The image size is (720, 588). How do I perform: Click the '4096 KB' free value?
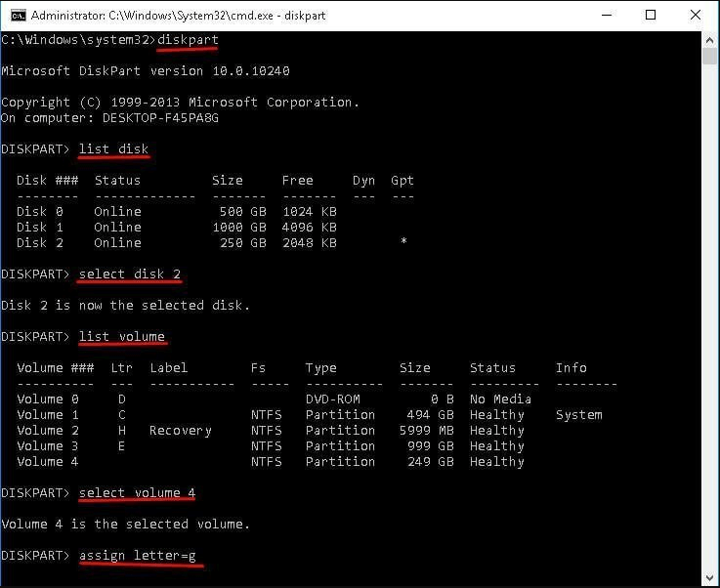pyautogui.click(x=310, y=228)
